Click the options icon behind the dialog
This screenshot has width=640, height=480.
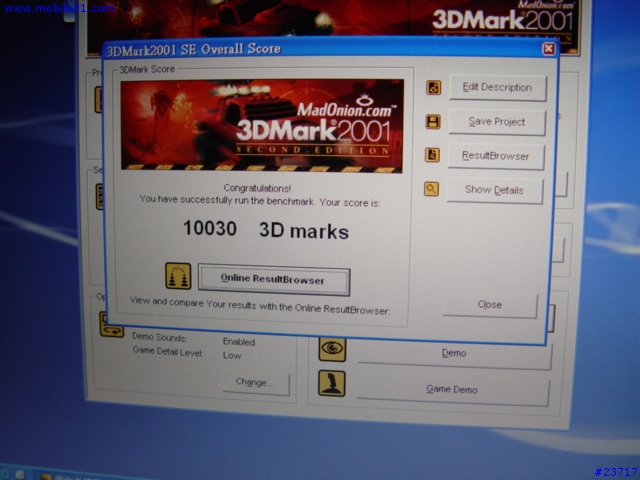click(110, 325)
